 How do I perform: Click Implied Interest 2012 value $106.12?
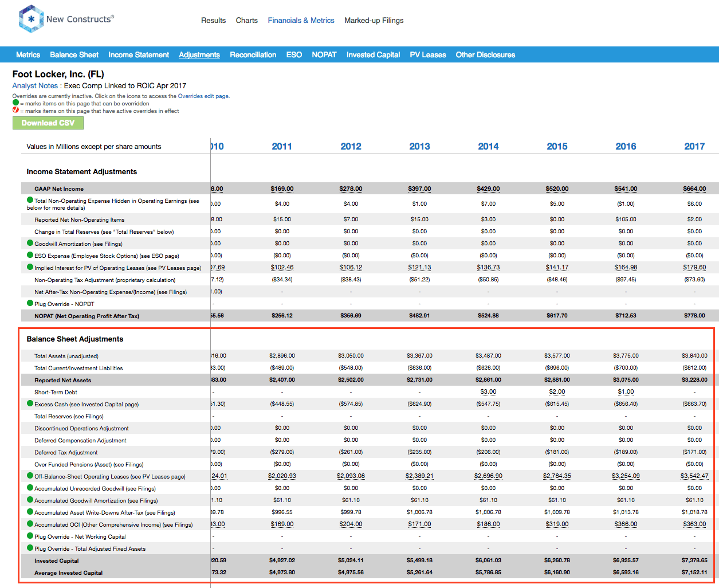tap(351, 268)
